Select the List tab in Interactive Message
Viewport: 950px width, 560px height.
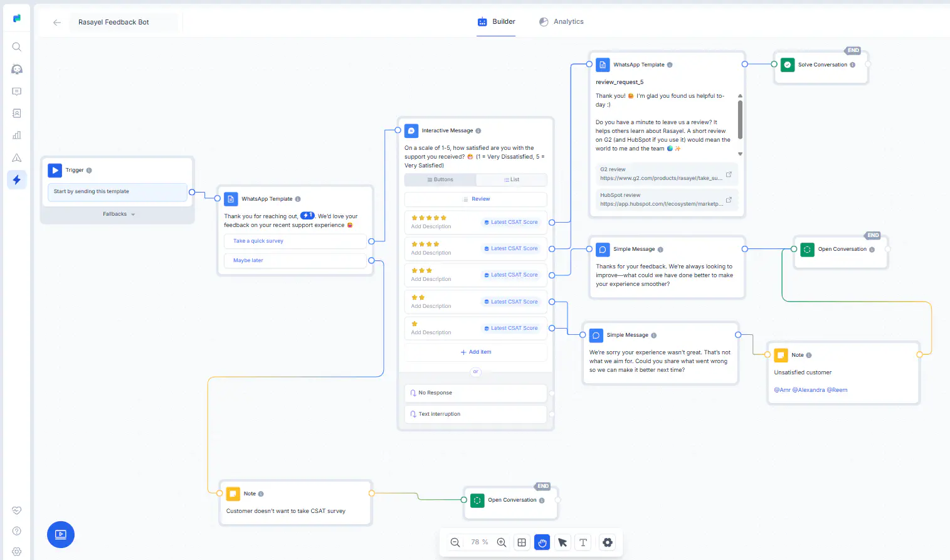(x=512, y=179)
